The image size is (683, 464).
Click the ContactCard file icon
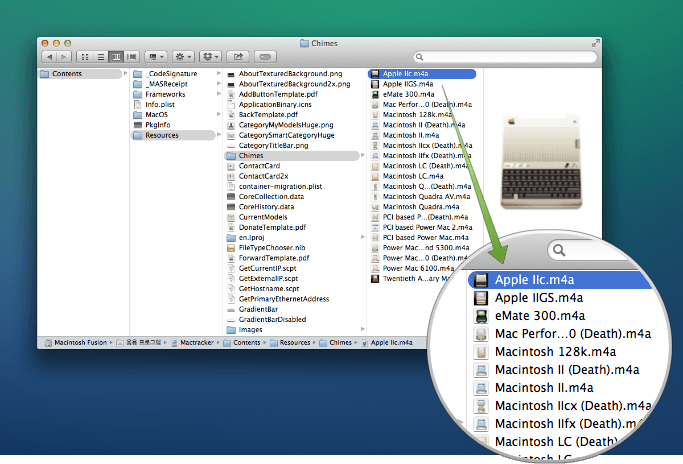pos(231,166)
